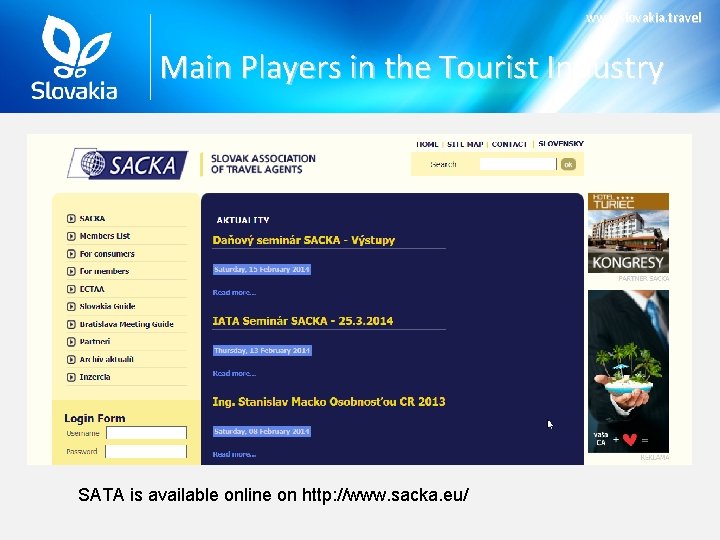Open the CONTACT navigation link

click(x=509, y=144)
